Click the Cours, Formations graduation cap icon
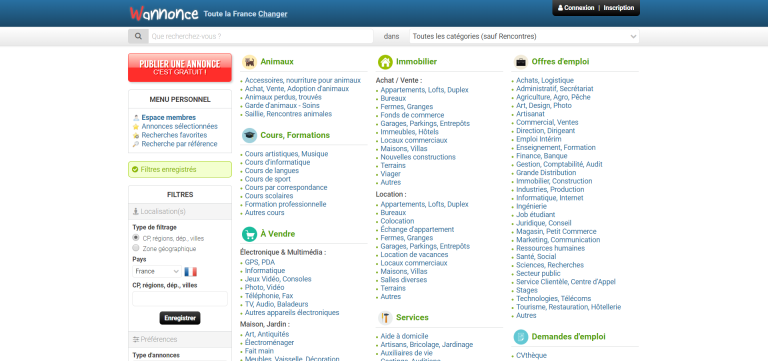This screenshot has height=361, width=768. [x=249, y=135]
